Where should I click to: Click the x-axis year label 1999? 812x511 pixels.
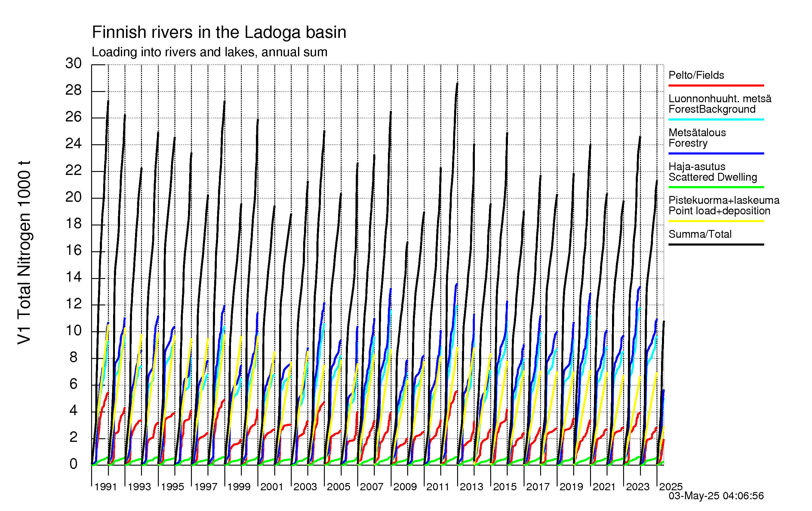pyautogui.click(x=239, y=487)
